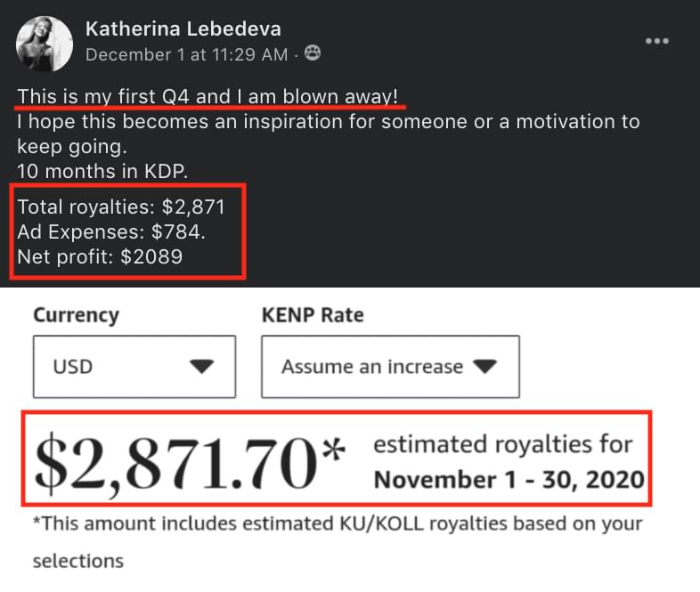700x592 pixels.
Task: Click the Total royalties: $2,871 line
Action: point(121,207)
